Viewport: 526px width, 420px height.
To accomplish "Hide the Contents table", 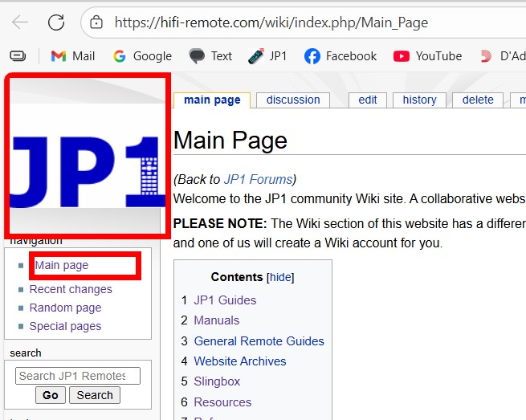I will click(280, 277).
